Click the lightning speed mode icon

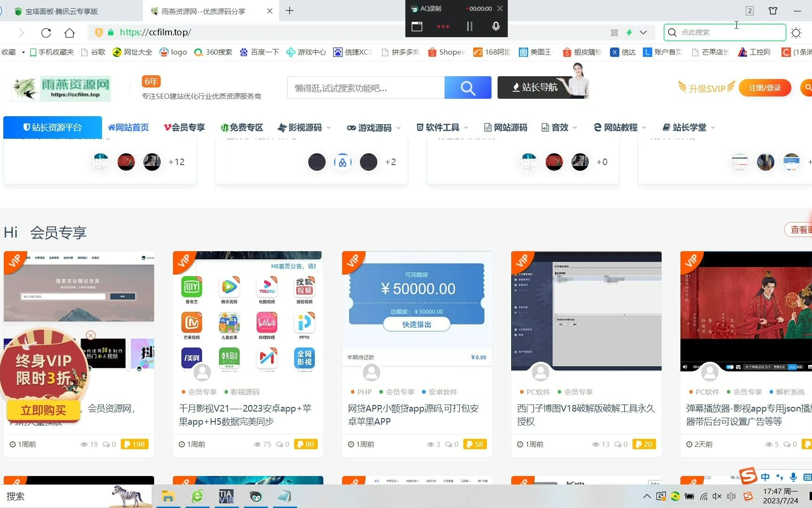click(629, 32)
